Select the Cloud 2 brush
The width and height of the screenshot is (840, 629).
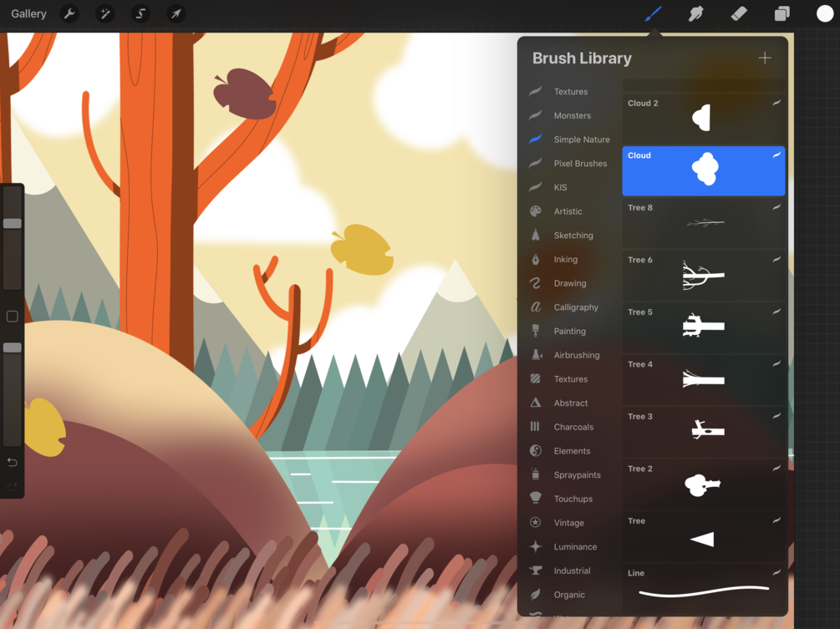tap(704, 119)
